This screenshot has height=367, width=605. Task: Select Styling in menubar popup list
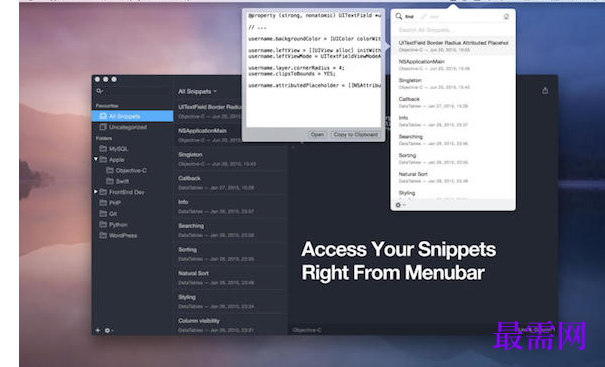453,195
